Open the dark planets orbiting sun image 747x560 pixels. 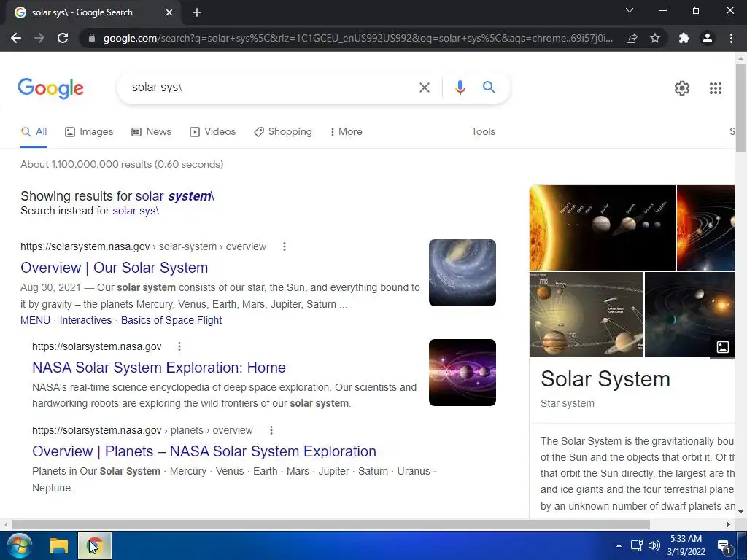[689, 315]
